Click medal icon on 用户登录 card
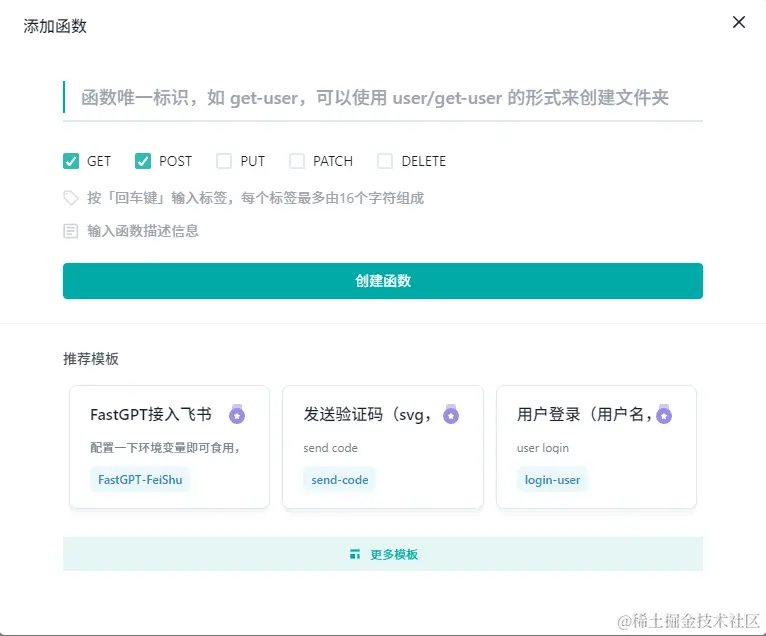 pos(664,414)
